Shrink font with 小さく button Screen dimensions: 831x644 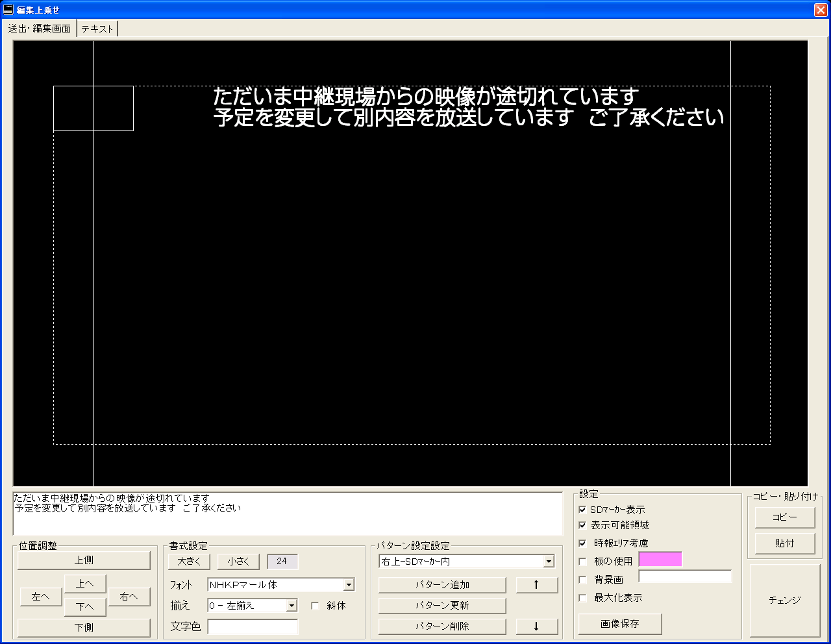pos(238,561)
